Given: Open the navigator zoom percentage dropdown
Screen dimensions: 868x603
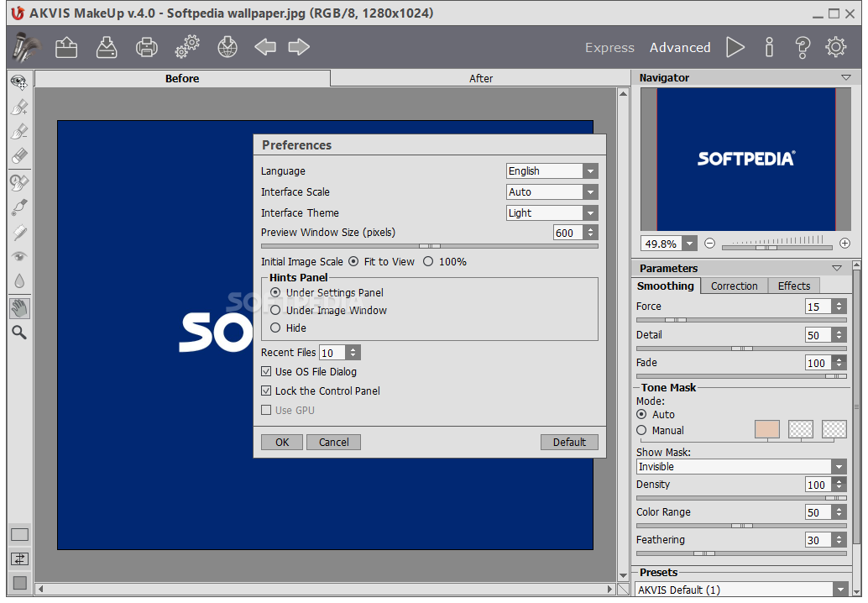Looking at the screenshot, I should (x=690, y=244).
